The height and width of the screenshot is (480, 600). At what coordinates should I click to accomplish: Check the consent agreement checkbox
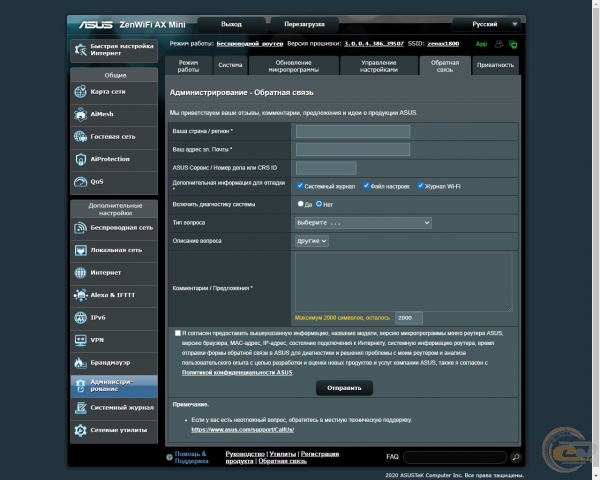tap(178, 333)
